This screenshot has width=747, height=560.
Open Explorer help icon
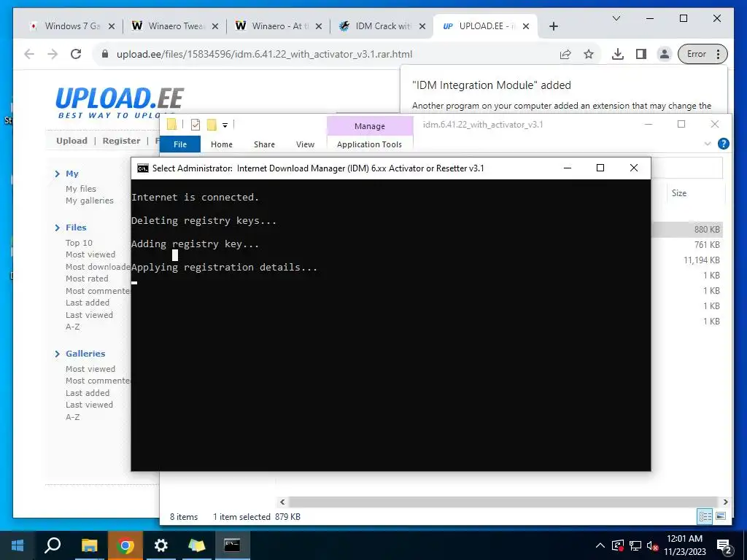click(723, 144)
